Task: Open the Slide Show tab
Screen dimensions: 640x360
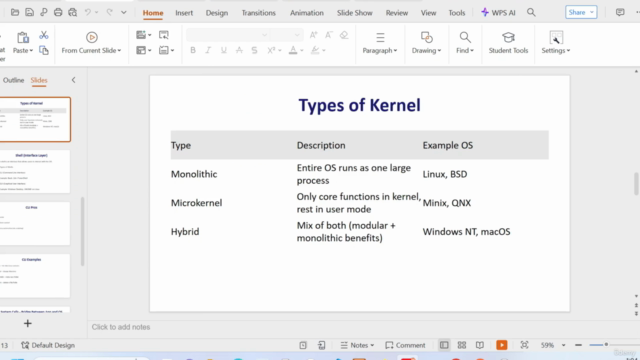Action: click(355, 13)
